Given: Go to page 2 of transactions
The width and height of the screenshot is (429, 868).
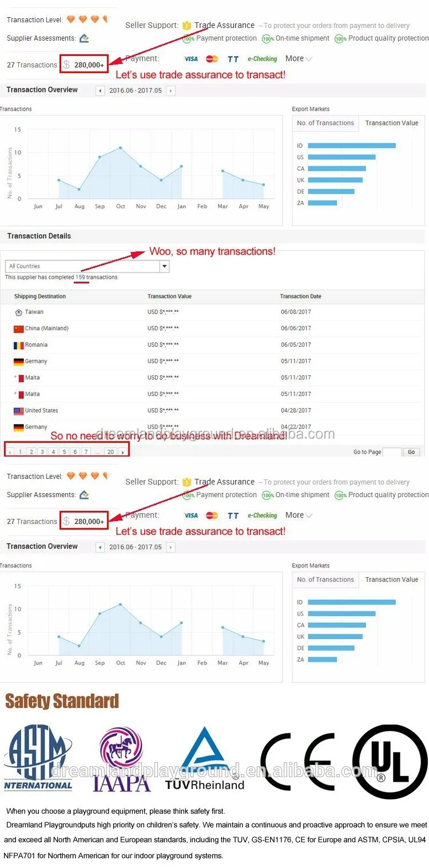Looking at the screenshot, I should (31, 451).
